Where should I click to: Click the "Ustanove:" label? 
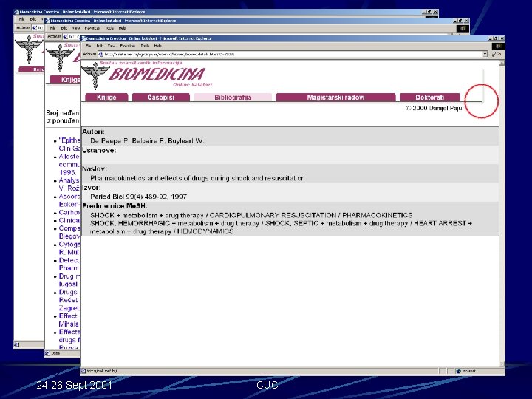pyautogui.click(x=99, y=150)
